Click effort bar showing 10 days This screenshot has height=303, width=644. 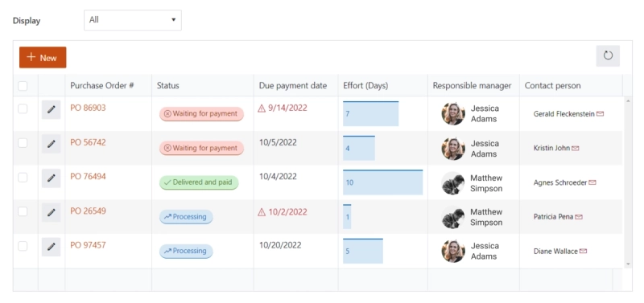coord(383,182)
